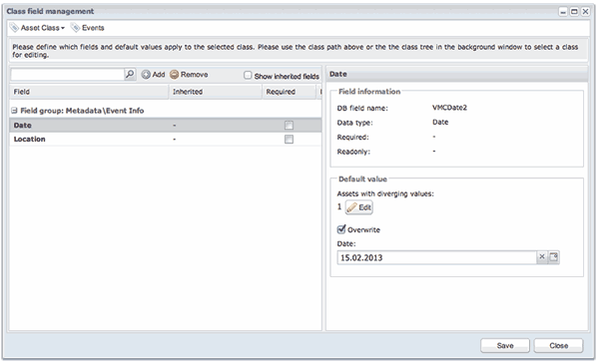Viewport: 599px width, 364px height.
Task: Click the Data type value Date
Action: click(440, 122)
